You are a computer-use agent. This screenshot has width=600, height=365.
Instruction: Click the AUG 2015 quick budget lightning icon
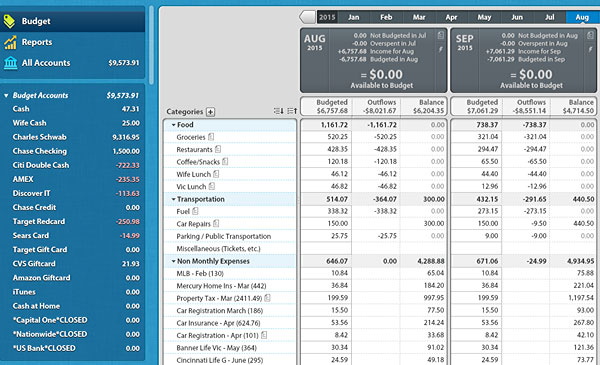point(440,49)
